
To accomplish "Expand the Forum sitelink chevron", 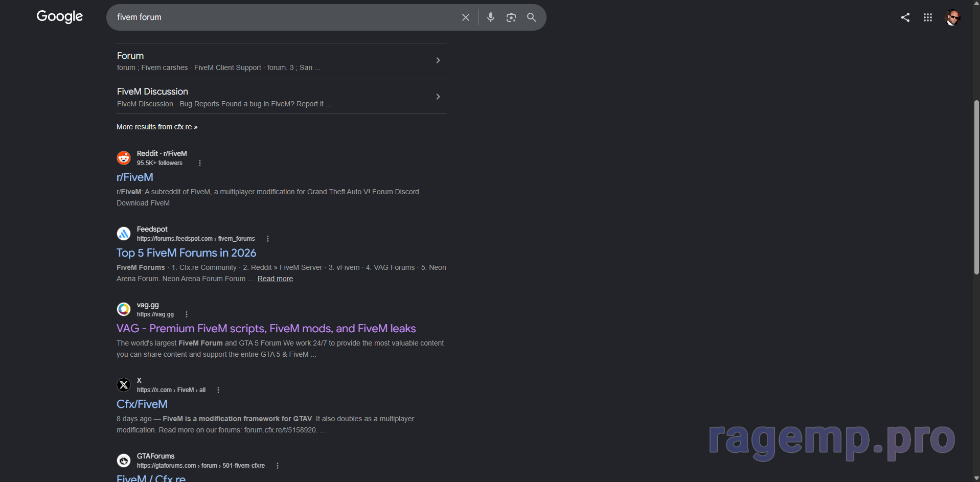I will [438, 60].
